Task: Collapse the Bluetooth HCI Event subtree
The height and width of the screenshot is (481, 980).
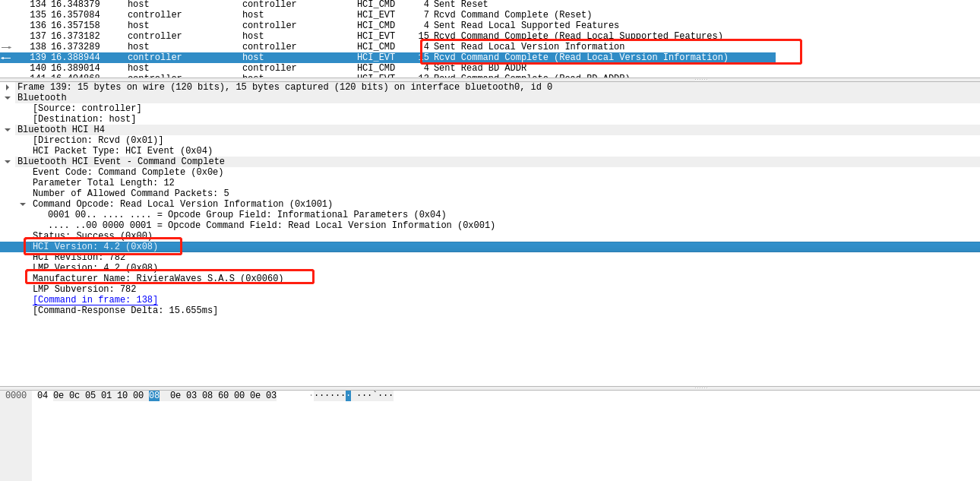Action: (x=8, y=160)
